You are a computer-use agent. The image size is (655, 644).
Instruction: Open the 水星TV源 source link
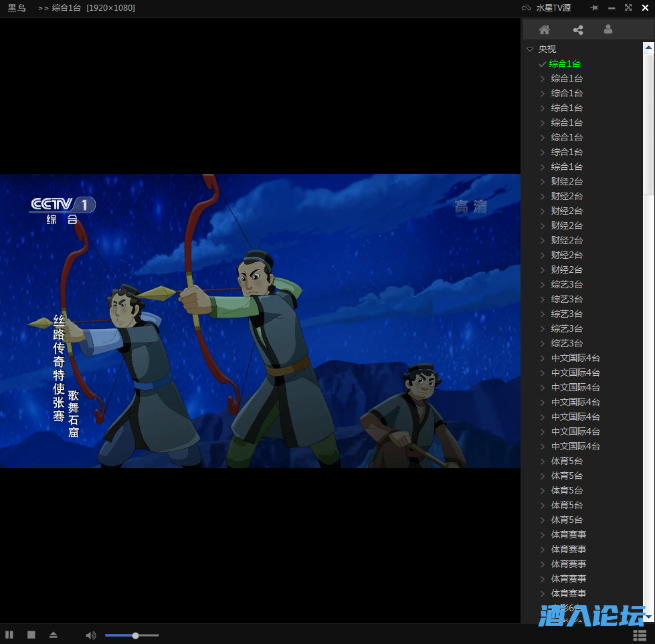[x=553, y=8]
